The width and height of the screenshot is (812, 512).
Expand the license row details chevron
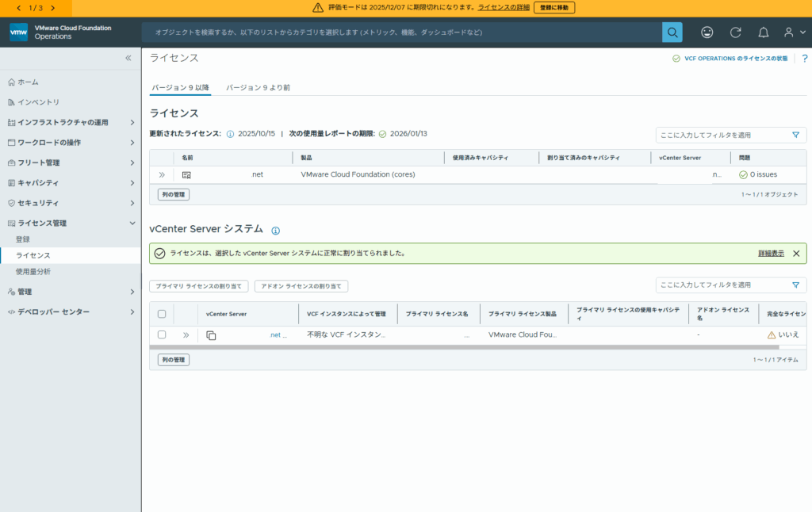click(x=162, y=174)
